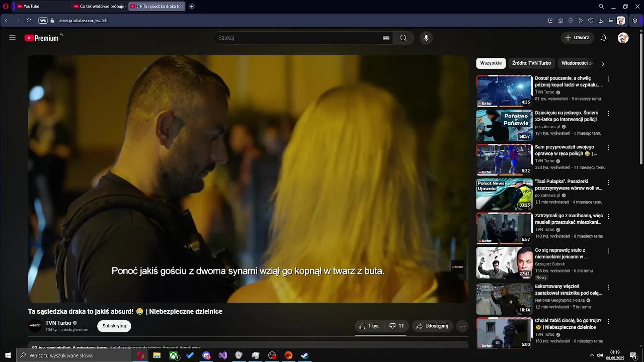The width and height of the screenshot is (644, 362).
Task: Select the 'Wszystkie' filter chip
Action: [491, 63]
